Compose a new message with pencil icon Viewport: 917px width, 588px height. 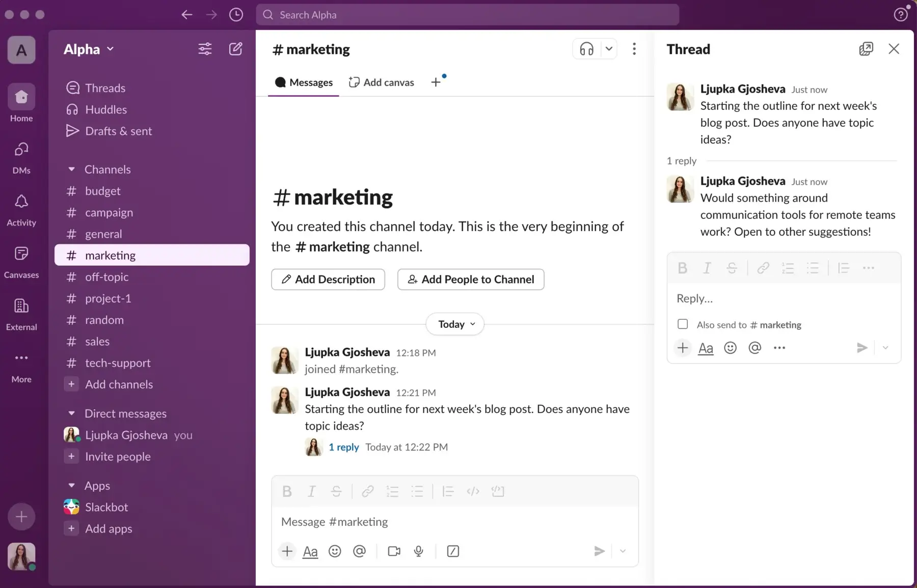[x=235, y=49]
